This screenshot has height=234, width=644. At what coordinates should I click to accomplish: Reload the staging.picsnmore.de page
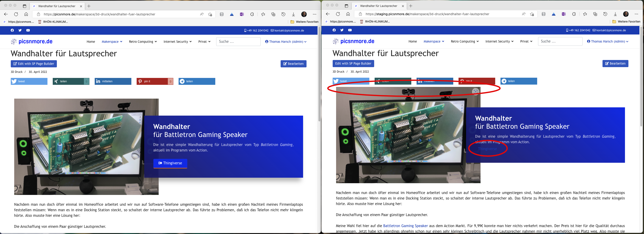click(338, 14)
